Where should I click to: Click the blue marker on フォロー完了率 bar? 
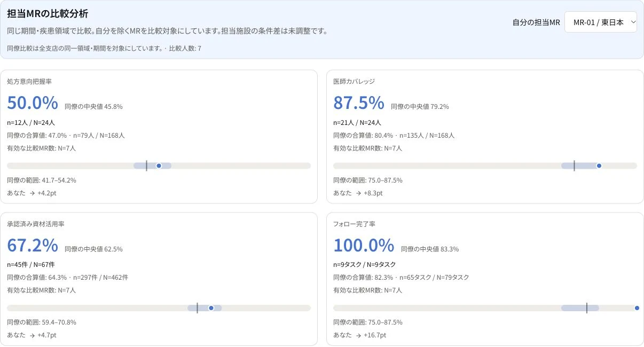click(637, 308)
